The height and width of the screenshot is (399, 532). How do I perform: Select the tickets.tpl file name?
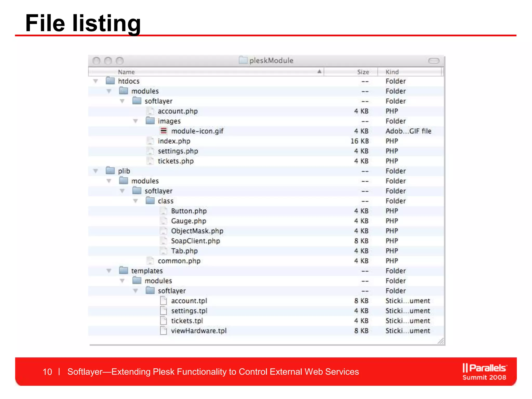[187, 321]
